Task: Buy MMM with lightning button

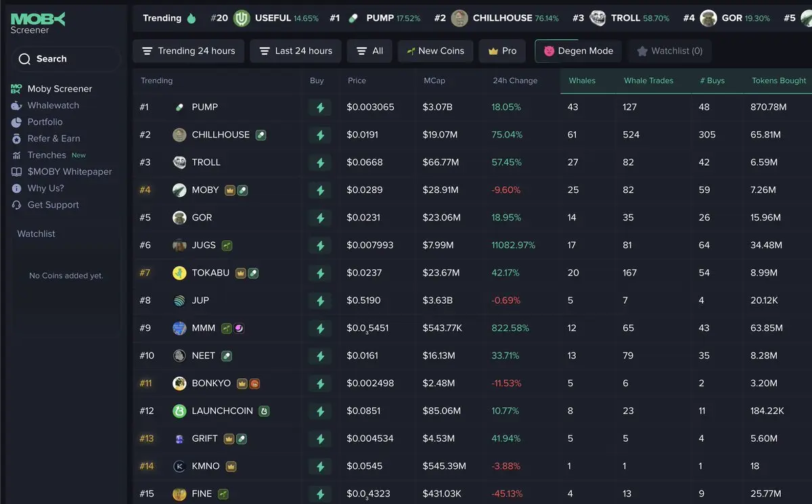Action: tap(320, 328)
